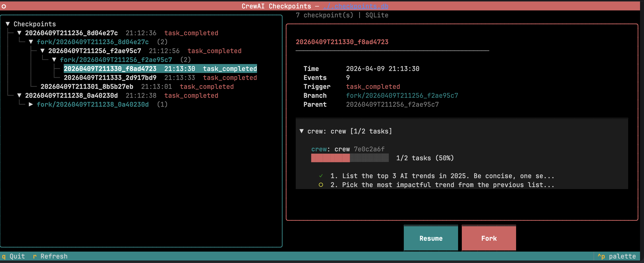Screen dimensions: 644x263
Task: Click 'CrewAI Checkpoints' header title
Action: [276, 6]
